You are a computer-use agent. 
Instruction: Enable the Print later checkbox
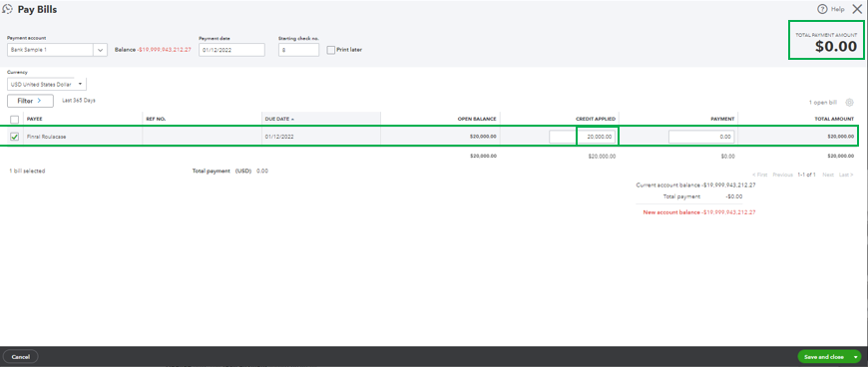tap(331, 50)
